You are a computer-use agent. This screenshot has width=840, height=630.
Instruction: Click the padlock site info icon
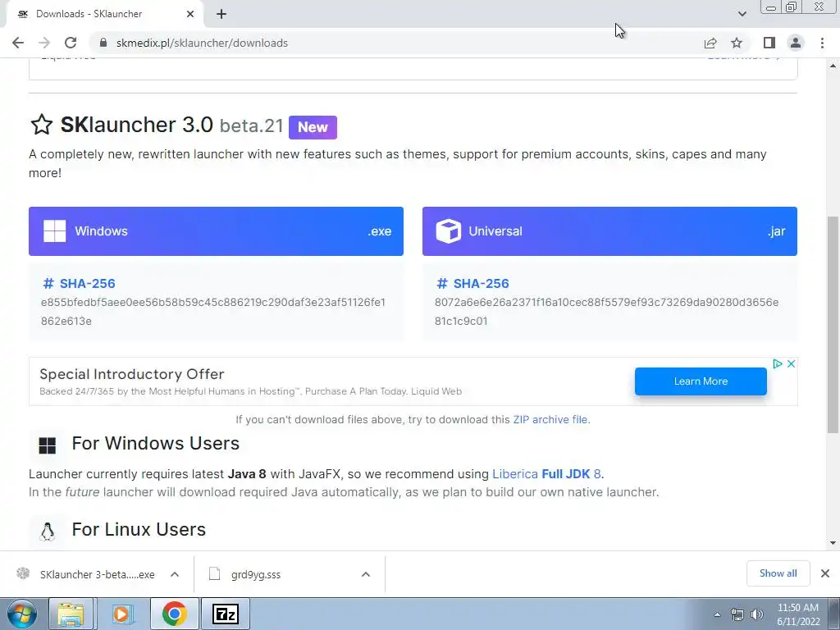click(104, 43)
